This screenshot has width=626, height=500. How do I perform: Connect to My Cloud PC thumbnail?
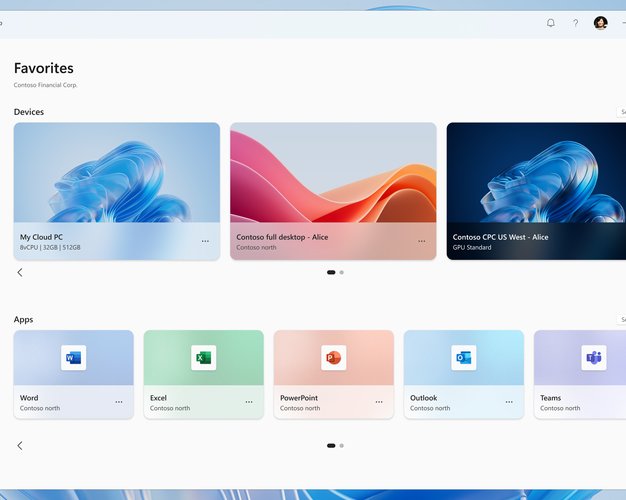117,173
